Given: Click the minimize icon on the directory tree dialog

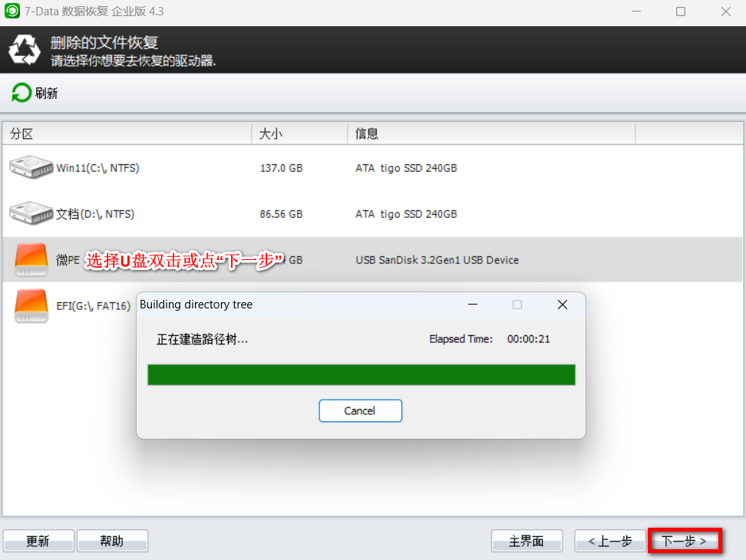Looking at the screenshot, I should 474,305.
